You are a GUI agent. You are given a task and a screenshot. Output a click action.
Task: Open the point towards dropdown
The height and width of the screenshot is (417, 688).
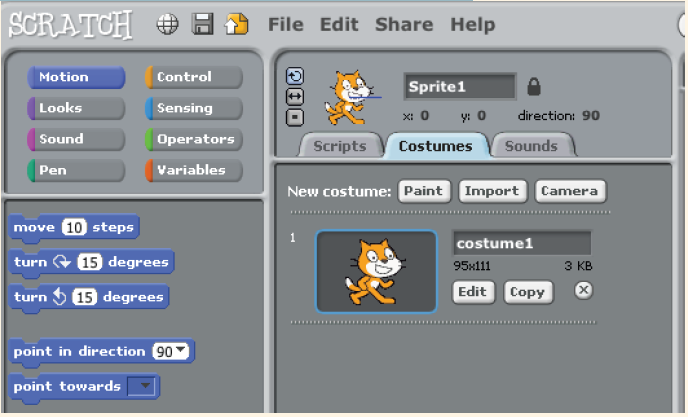pos(141,386)
